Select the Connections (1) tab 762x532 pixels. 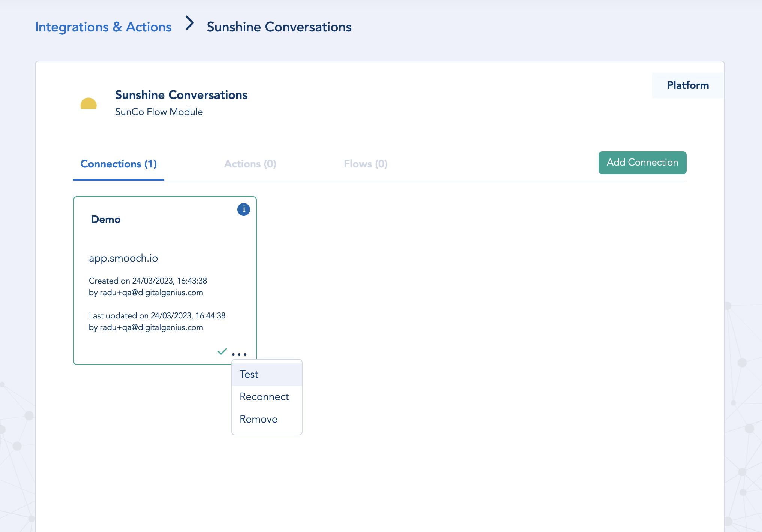point(118,164)
